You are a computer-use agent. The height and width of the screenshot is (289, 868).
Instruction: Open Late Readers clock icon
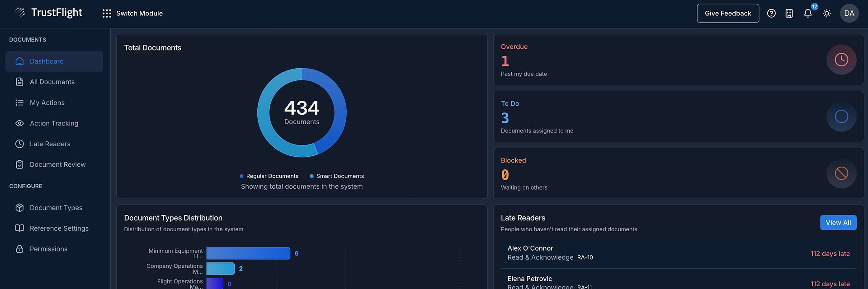19,144
